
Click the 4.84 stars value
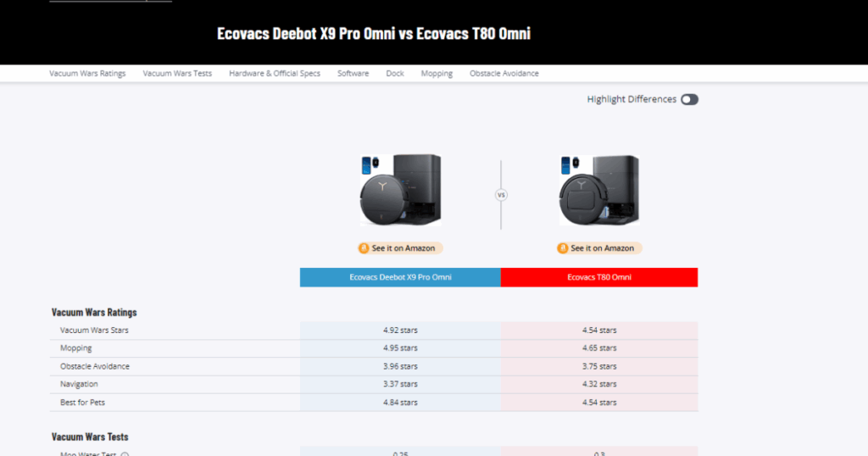[x=400, y=403]
